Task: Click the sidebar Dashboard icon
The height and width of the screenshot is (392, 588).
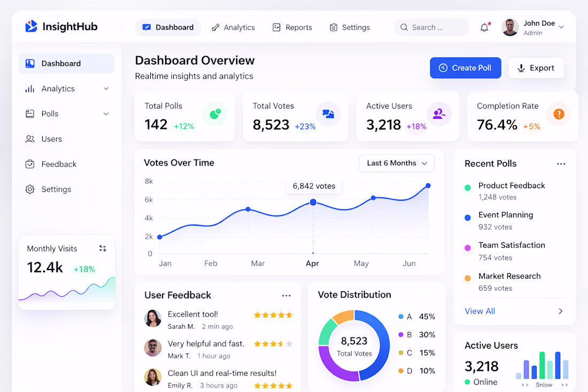Action: click(30, 64)
